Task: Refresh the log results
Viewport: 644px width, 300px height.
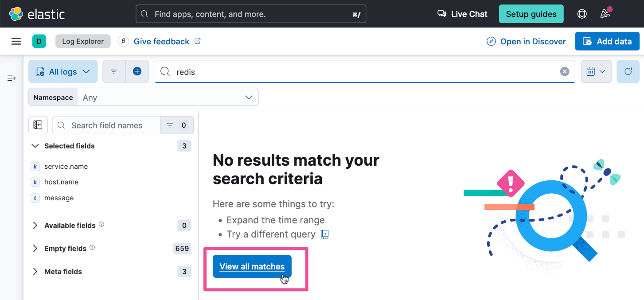Action: (628, 71)
